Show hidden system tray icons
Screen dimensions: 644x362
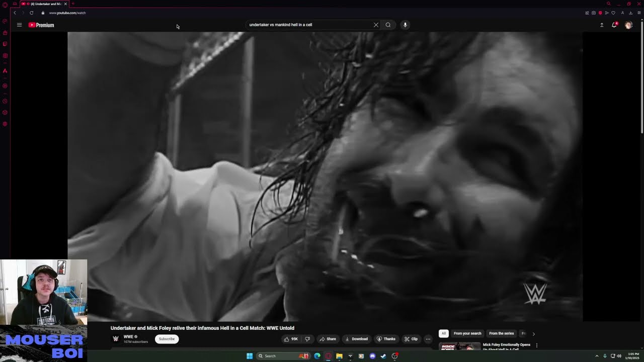click(x=597, y=356)
